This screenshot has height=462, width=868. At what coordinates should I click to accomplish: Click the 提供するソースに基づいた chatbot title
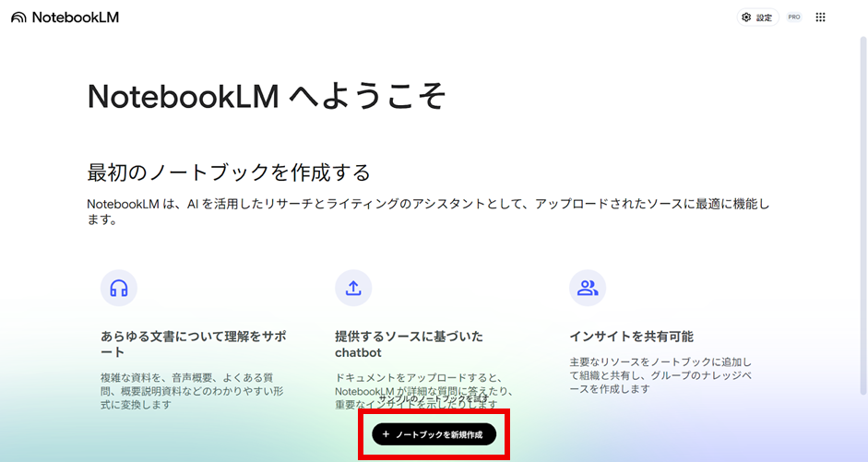click(x=409, y=344)
